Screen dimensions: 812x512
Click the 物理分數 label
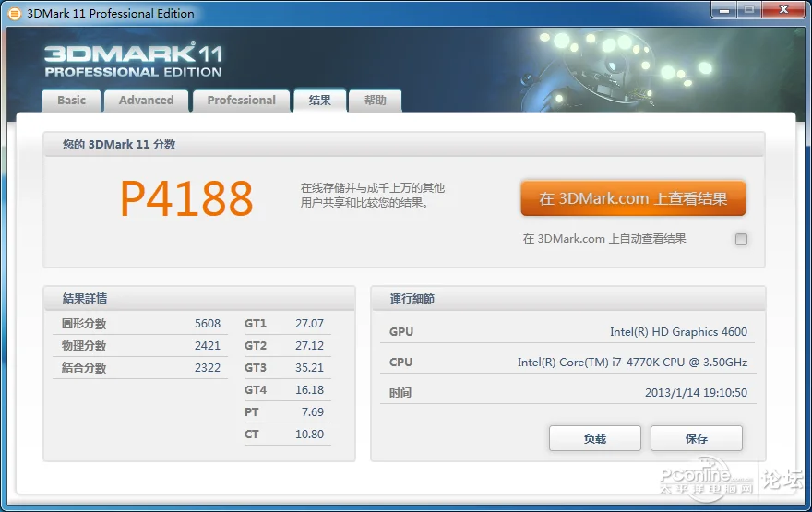point(84,346)
